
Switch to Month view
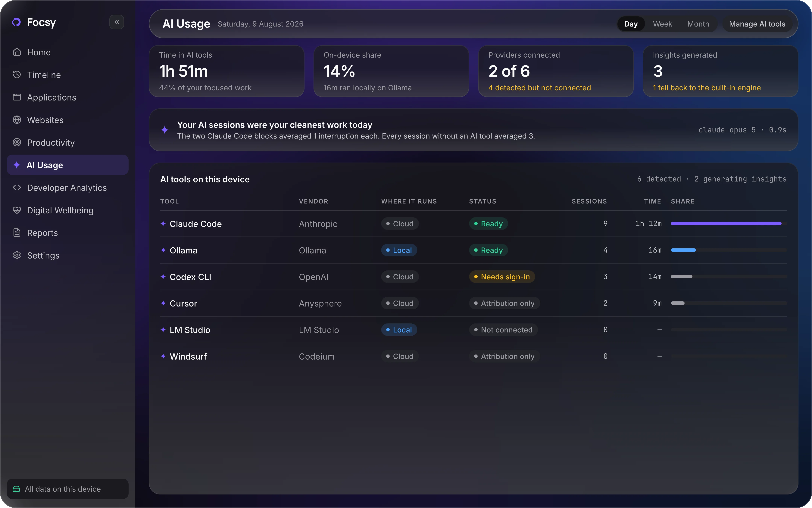pos(698,24)
